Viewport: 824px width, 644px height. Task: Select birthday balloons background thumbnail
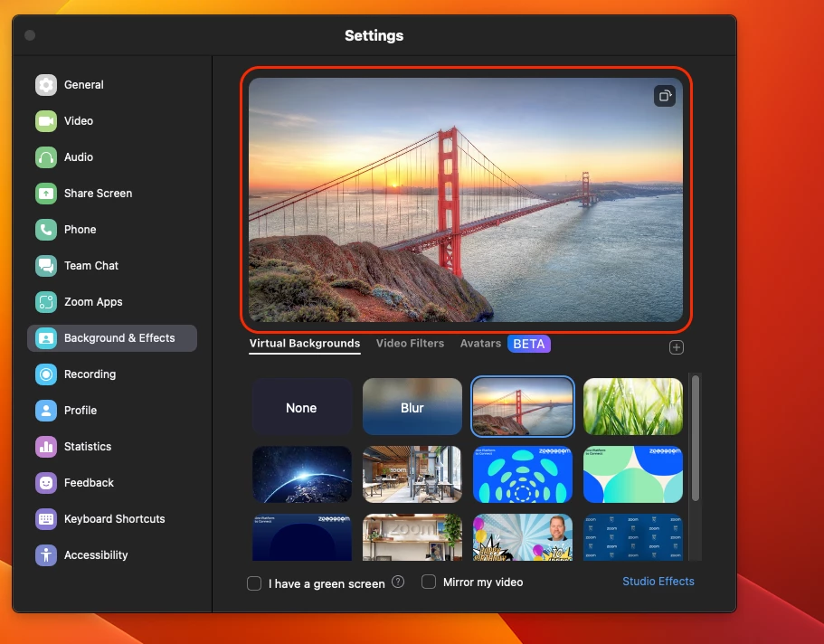click(523, 537)
